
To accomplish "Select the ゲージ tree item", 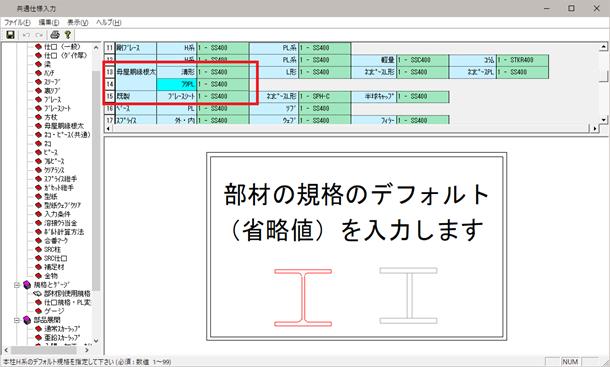I will [54, 311].
